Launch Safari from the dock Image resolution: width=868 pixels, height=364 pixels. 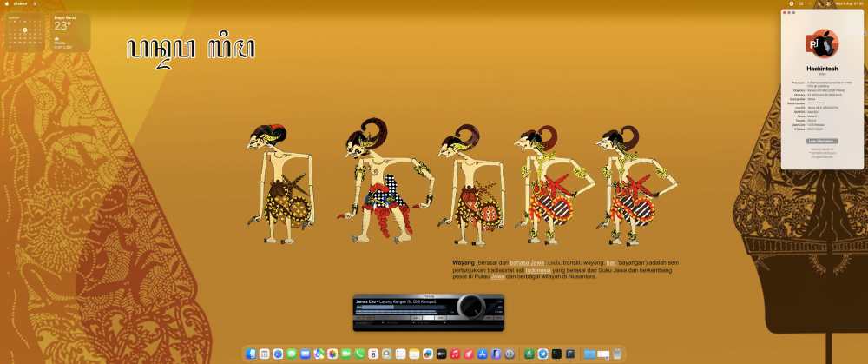(x=278, y=354)
